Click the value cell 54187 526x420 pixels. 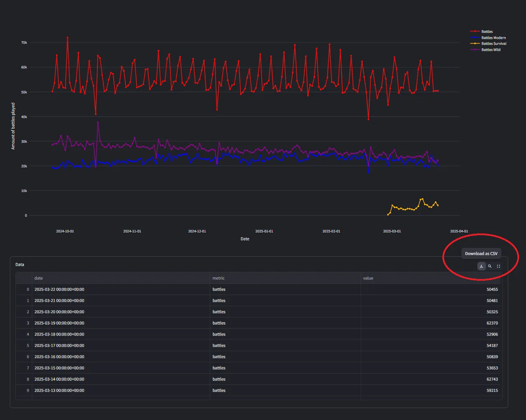431,345
